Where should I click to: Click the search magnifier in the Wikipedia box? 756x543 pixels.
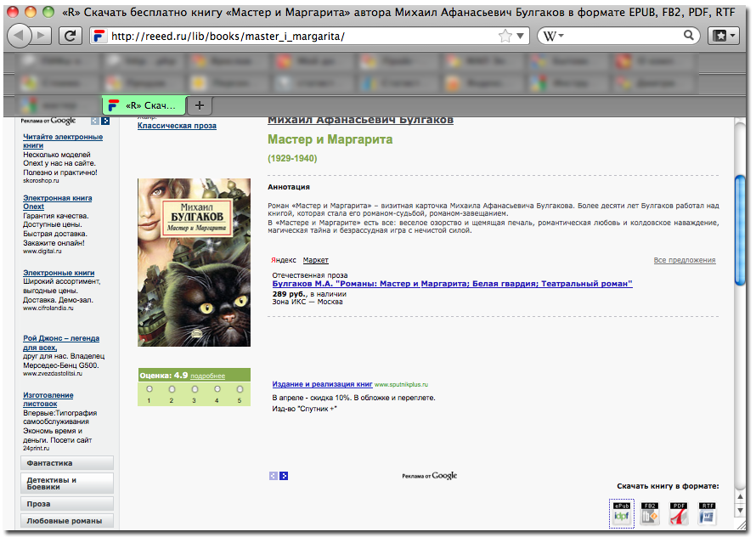[x=690, y=36]
